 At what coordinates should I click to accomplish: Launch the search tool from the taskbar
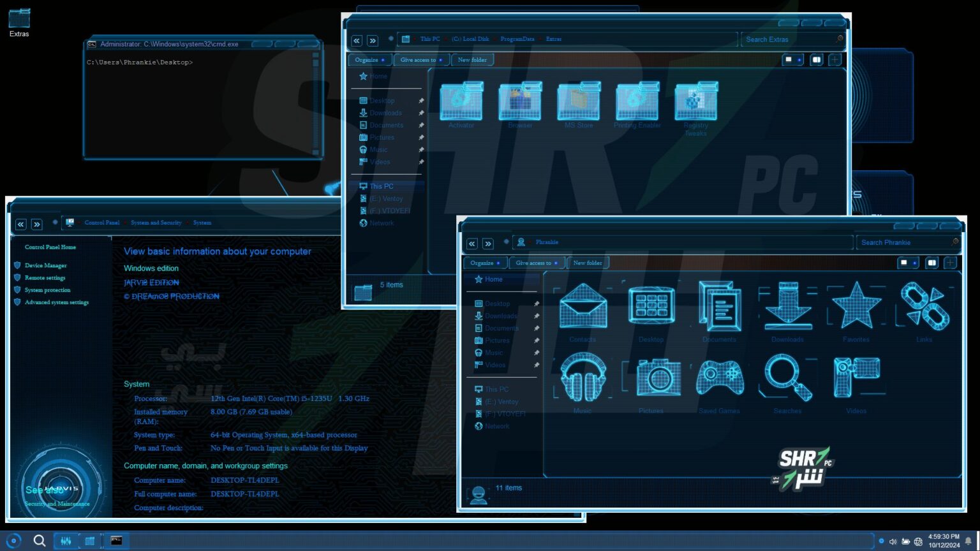[x=40, y=540]
